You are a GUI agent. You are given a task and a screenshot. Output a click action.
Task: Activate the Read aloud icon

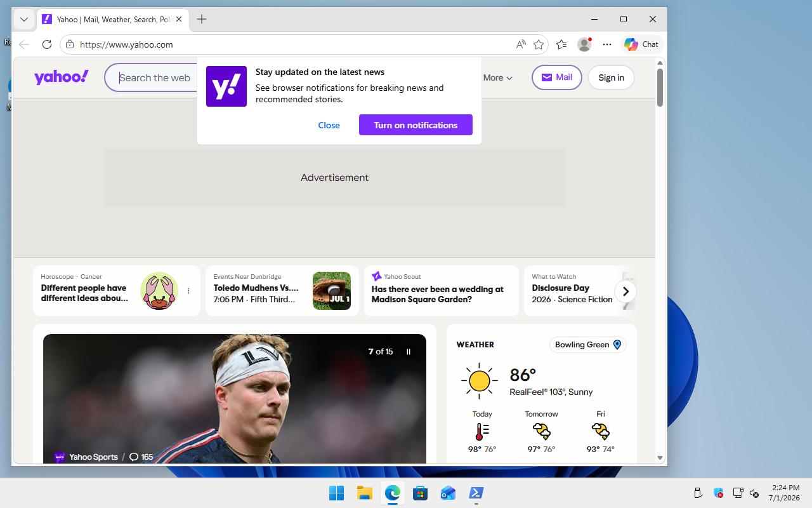coord(521,44)
